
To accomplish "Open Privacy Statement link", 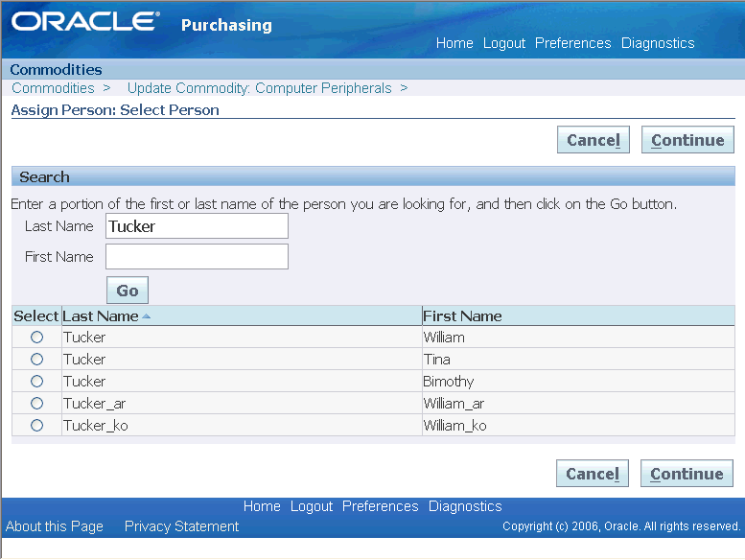I will [x=181, y=526].
